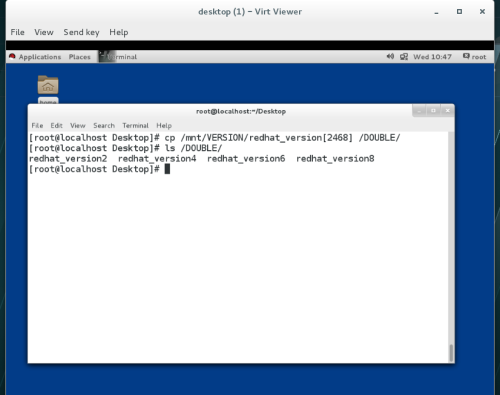Image resolution: width=500 pixels, height=395 pixels.
Task: Open terminal Edit menu
Action: pyautogui.click(x=56, y=126)
